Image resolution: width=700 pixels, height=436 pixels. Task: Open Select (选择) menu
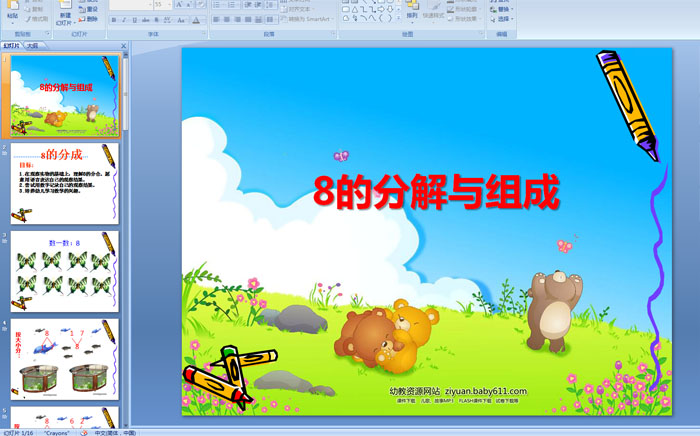[x=502, y=19]
